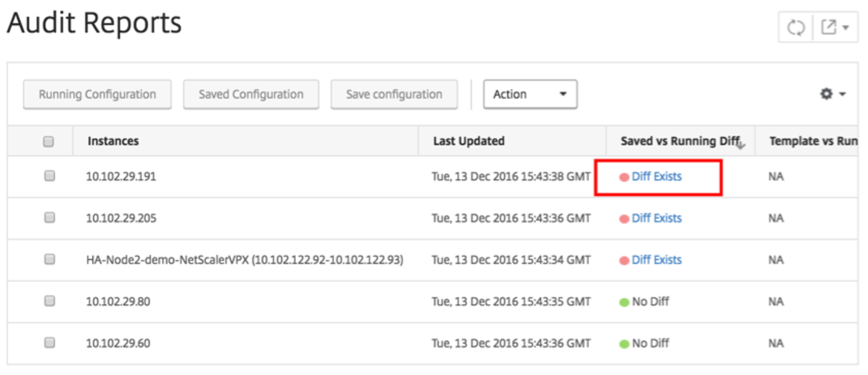Click No Diff text for 10.102.29.60
Image resolution: width=868 pixels, height=375 pixels.
pos(651,343)
